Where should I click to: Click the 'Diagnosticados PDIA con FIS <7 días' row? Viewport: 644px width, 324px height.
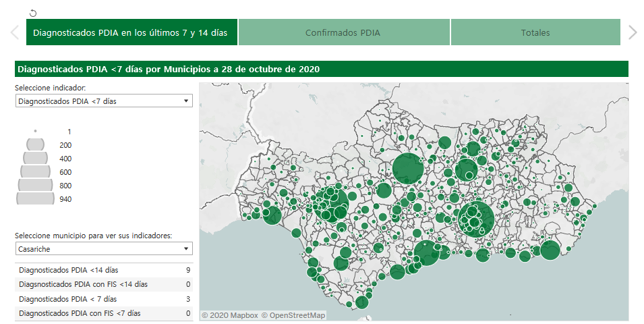pyautogui.click(x=104, y=313)
